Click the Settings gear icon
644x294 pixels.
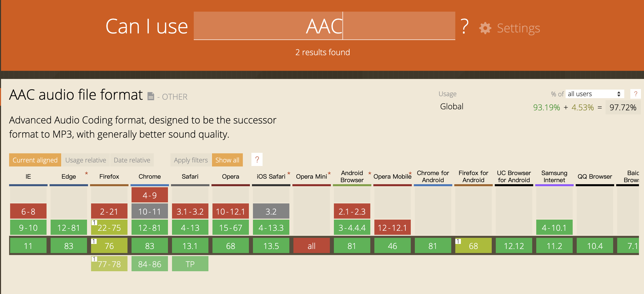[485, 28]
